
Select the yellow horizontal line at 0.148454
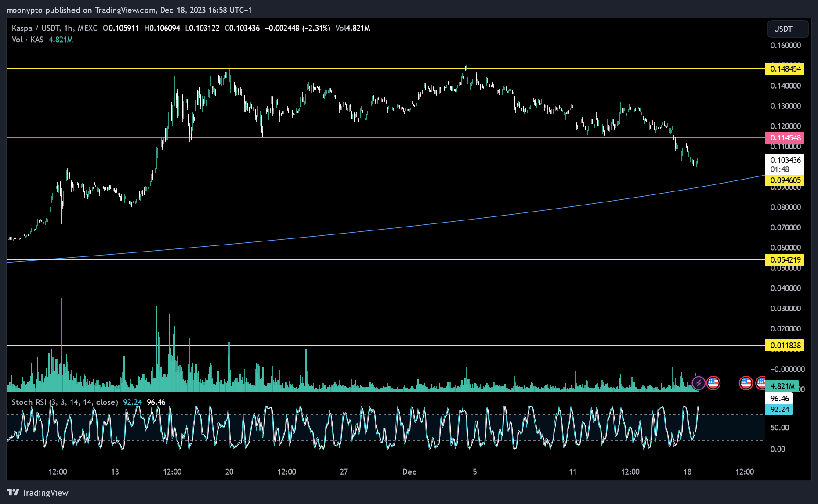(x=386, y=68)
